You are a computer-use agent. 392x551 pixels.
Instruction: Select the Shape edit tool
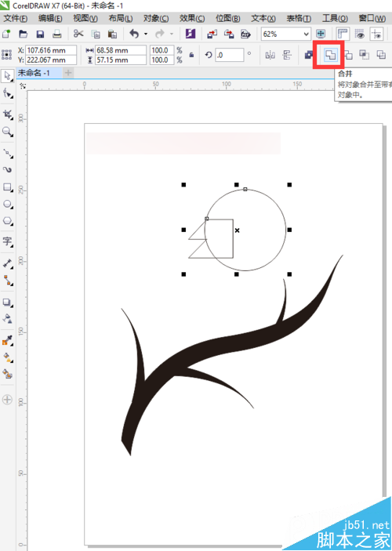click(x=7, y=93)
